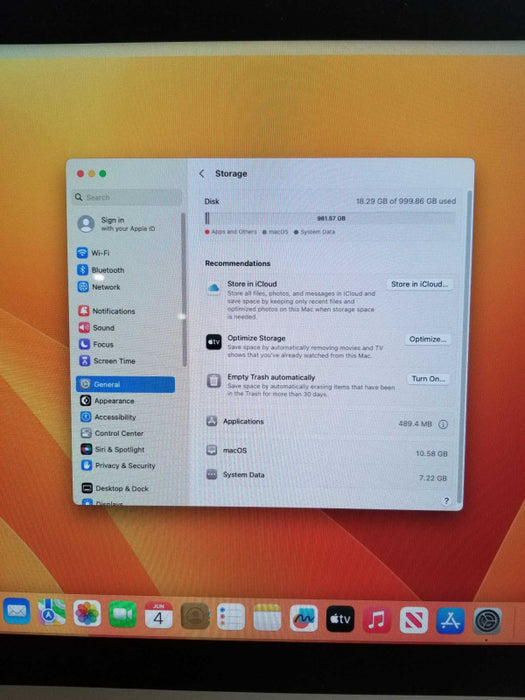Click the disk usage storage bar
Screen dimensions: 525x700
pyautogui.click(x=330, y=218)
